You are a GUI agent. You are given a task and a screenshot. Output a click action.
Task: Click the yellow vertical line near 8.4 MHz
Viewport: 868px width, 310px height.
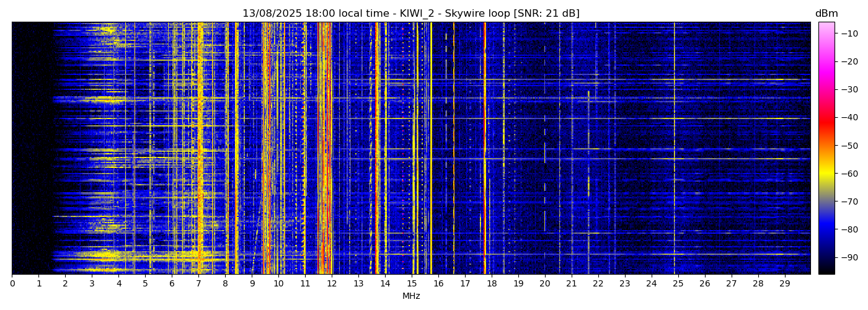point(236,149)
